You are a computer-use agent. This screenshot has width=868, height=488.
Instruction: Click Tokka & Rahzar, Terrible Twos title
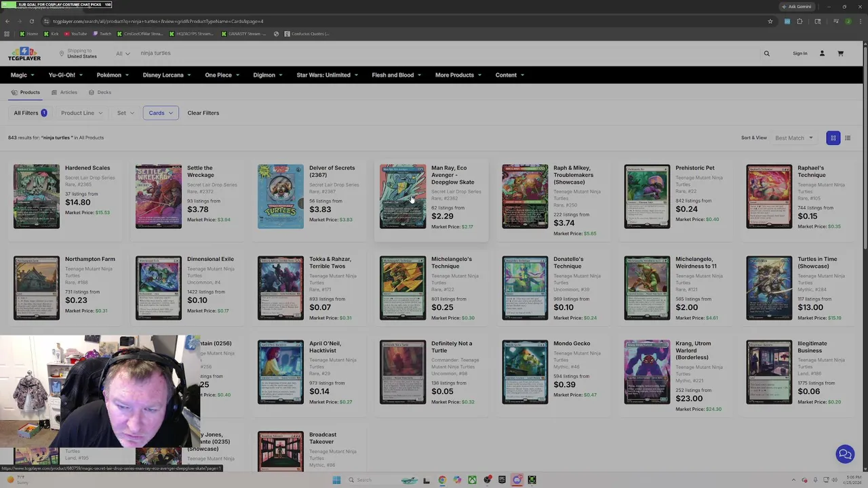(330, 262)
